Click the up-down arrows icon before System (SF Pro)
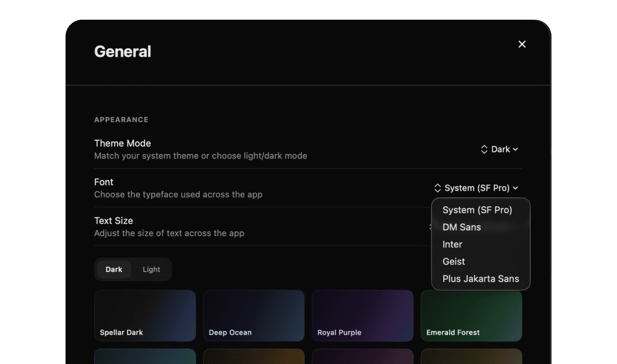The image size is (617, 364). [x=438, y=188]
